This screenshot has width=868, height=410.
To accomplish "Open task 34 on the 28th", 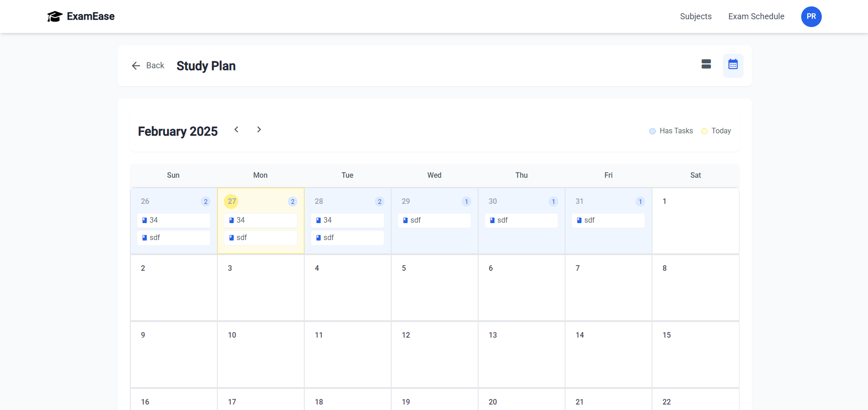I will tap(347, 220).
